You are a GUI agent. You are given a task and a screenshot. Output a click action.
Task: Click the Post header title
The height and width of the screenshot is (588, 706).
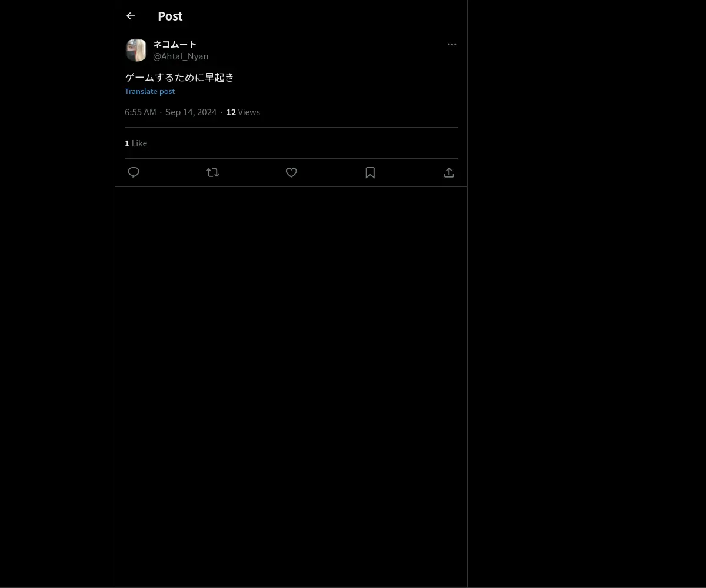click(x=170, y=16)
